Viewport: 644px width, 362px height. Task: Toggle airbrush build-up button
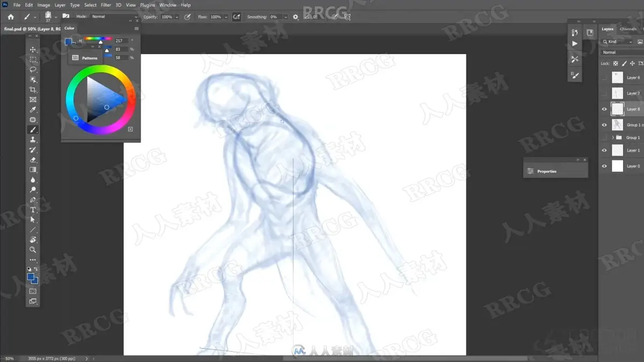pyautogui.click(x=237, y=17)
